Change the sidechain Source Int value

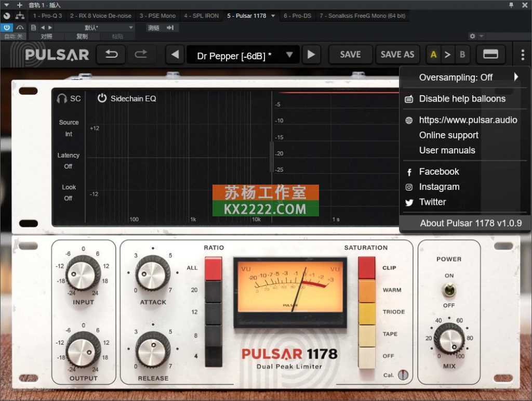[x=69, y=134]
